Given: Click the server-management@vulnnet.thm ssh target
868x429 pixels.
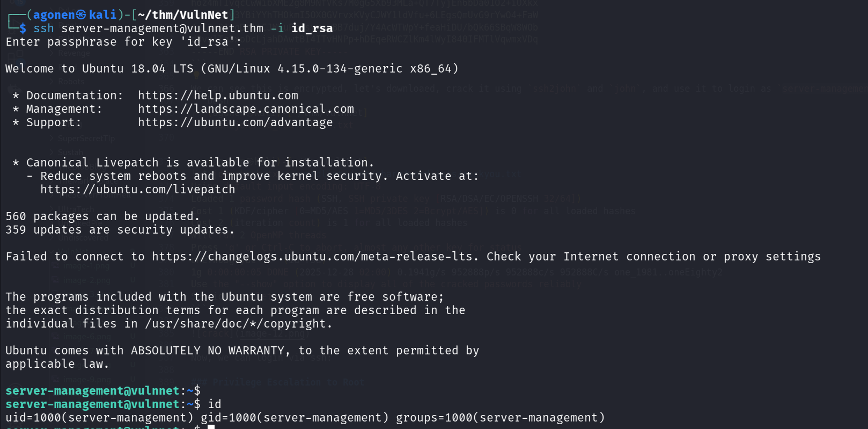Looking at the screenshot, I should 162,28.
